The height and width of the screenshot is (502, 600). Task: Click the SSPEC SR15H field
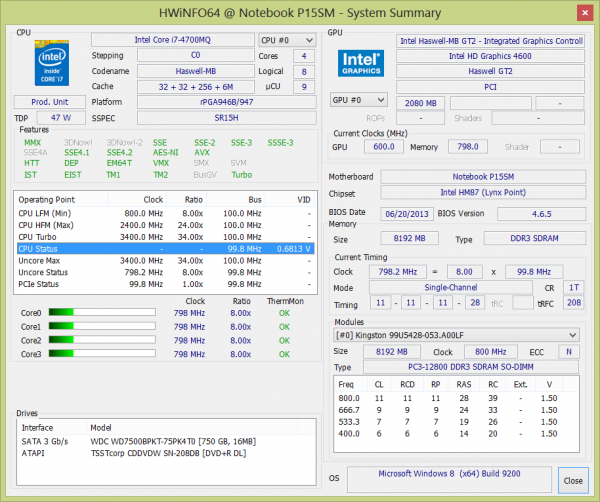pos(227,118)
